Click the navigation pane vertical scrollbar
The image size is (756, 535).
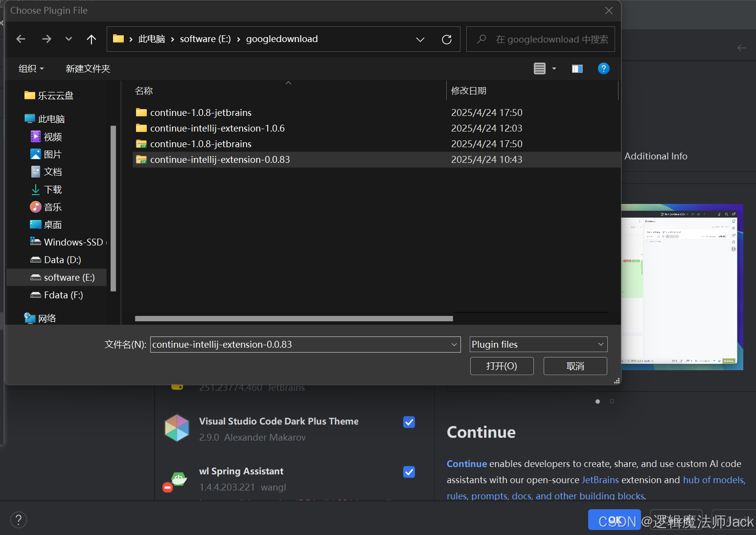point(114,208)
